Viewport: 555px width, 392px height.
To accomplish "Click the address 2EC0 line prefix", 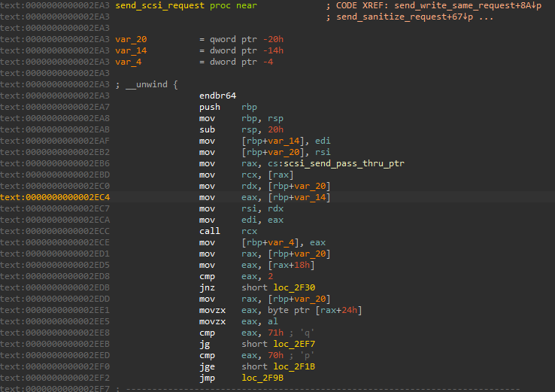I will (55, 186).
